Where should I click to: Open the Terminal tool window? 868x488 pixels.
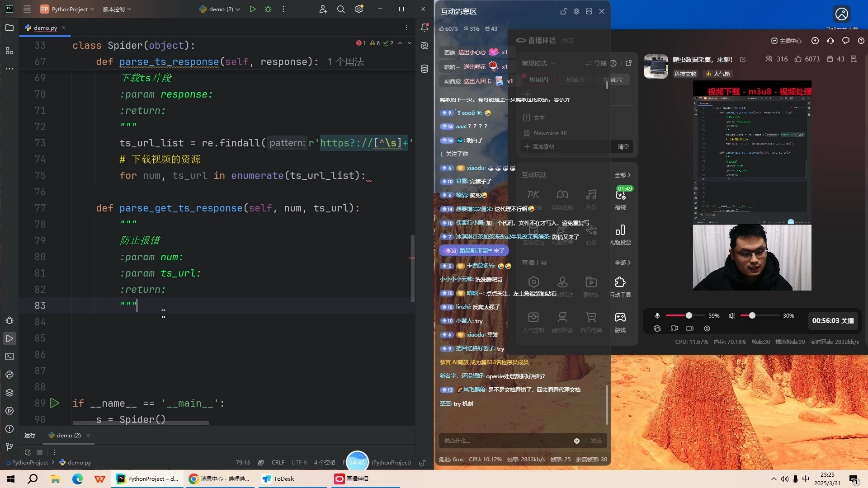click(9, 357)
